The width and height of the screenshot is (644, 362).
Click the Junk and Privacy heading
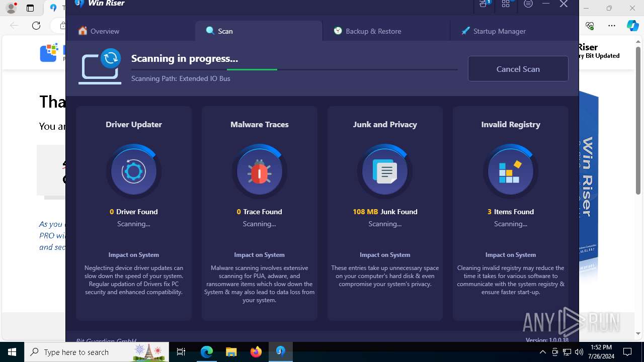pyautogui.click(x=385, y=124)
